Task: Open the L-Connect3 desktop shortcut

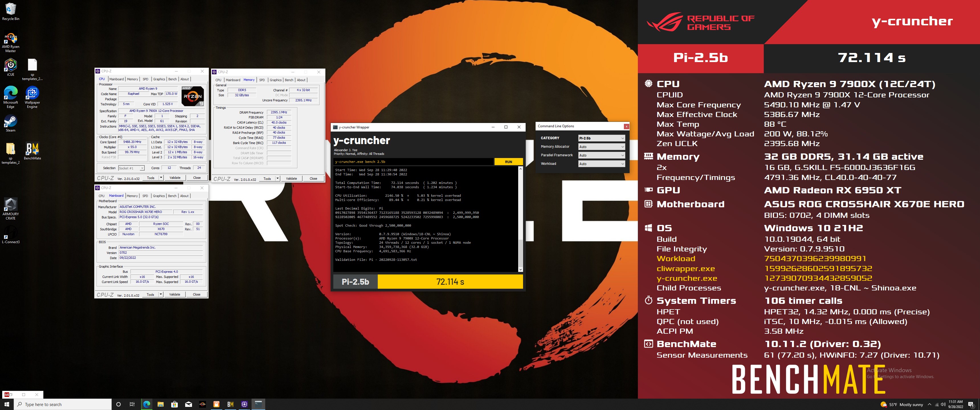Action: tap(11, 234)
